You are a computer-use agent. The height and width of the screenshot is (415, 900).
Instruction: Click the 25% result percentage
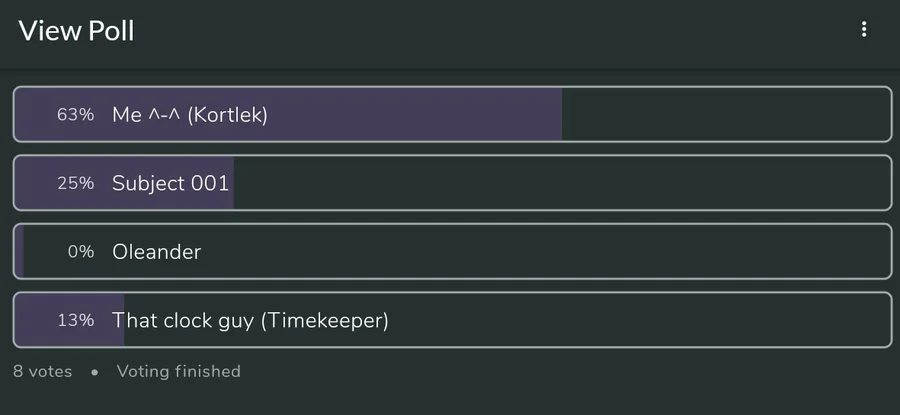click(x=75, y=183)
